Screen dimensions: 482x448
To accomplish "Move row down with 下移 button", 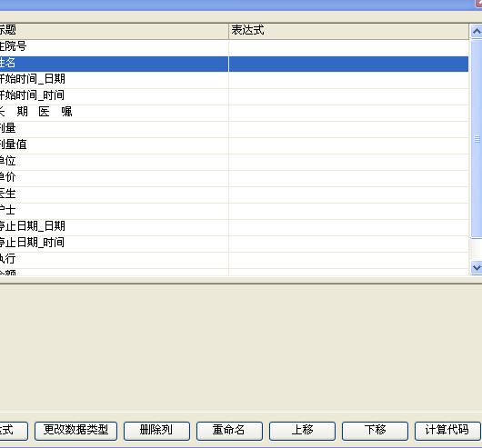I will 375,431.
